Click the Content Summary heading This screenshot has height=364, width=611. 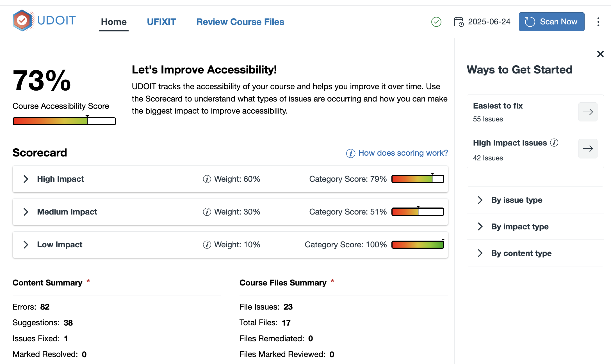pos(47,283)
